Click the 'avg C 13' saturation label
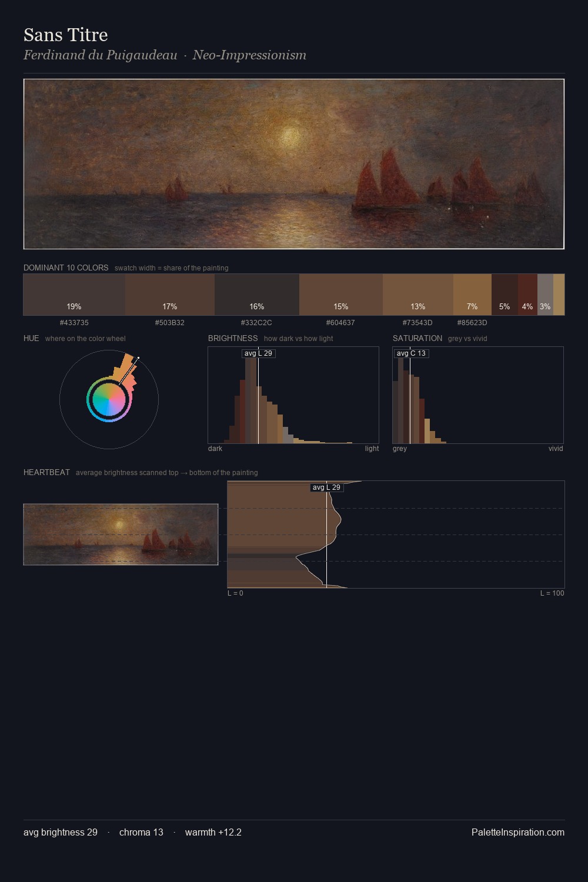 411,353
